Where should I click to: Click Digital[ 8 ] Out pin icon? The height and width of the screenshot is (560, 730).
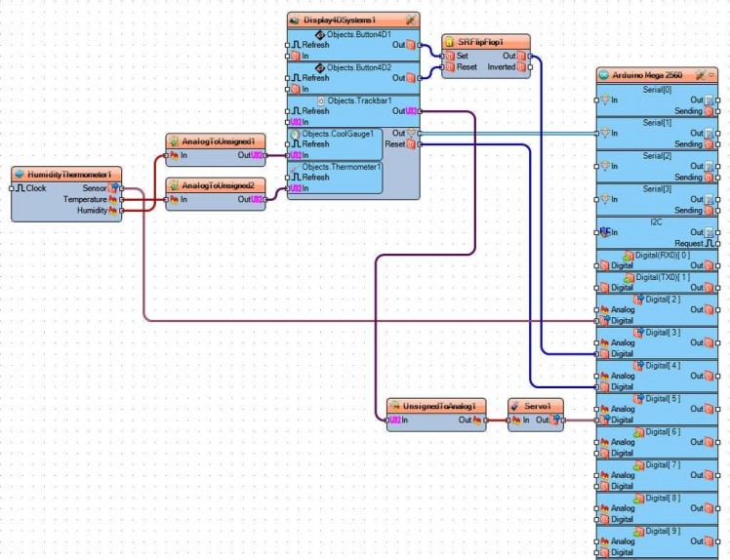(709, 508)
